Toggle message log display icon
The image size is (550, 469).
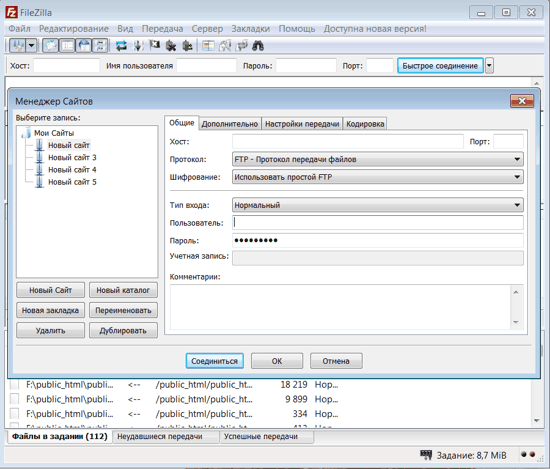[51, 46]
